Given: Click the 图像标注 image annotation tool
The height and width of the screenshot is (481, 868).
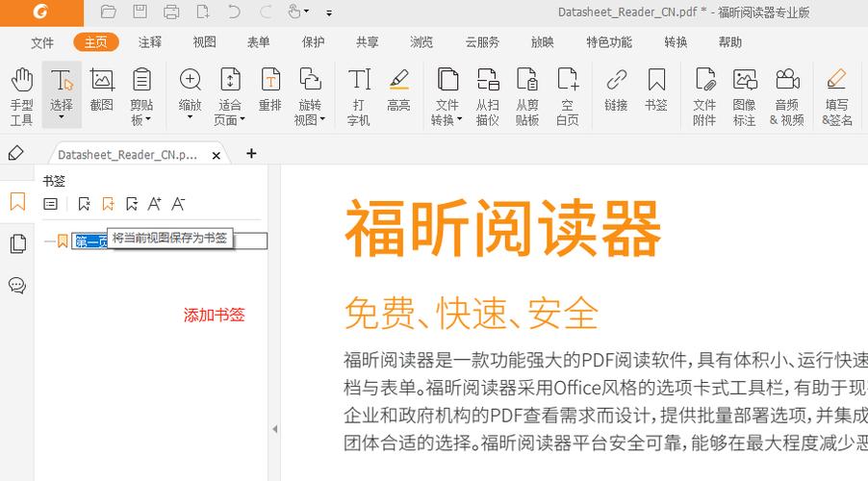Looking at the screenshot, I should point(745,96).
